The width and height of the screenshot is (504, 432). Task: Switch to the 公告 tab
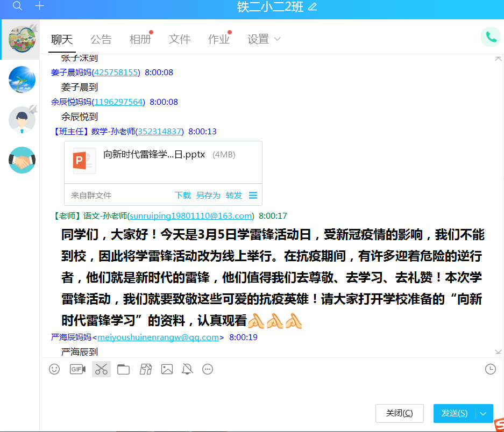click(x=101, y=39)
